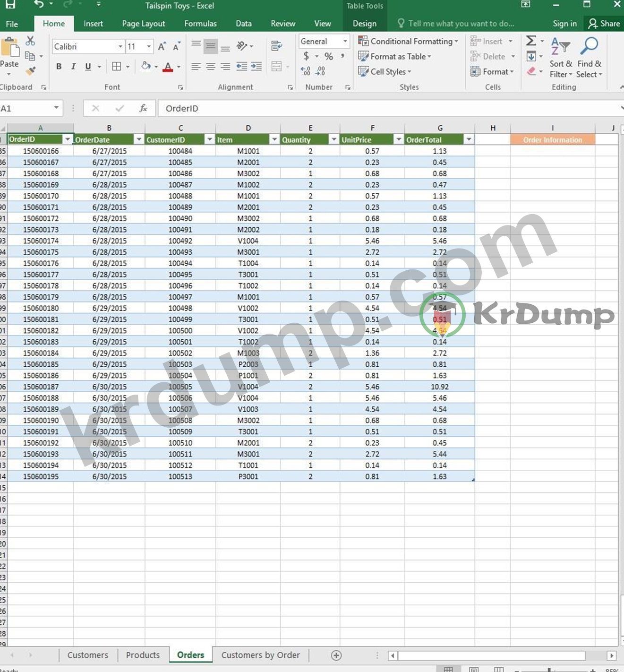Screen dimensions: 624x672
Task: Apply the Fill Color bucket
Action: 146,67
